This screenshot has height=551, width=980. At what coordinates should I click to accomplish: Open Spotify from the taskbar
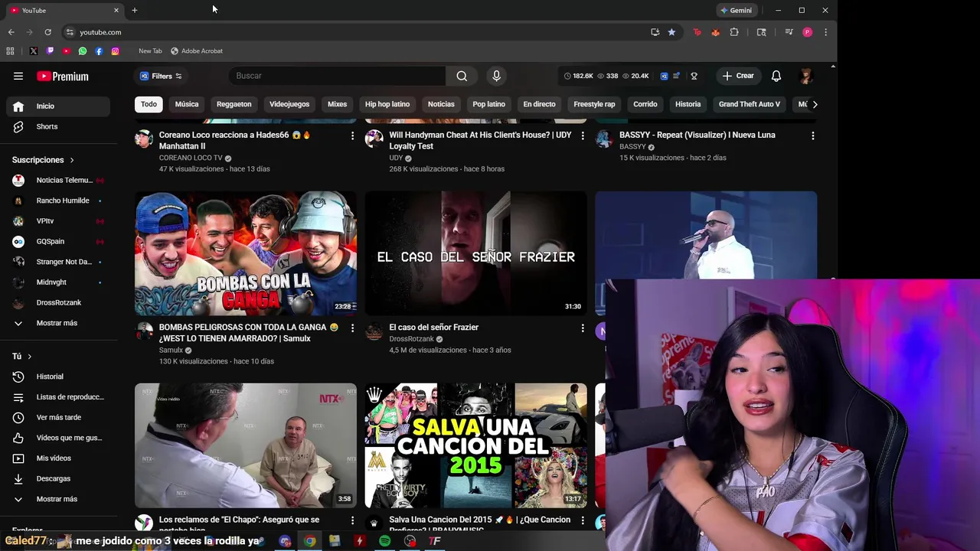(384, 541)
